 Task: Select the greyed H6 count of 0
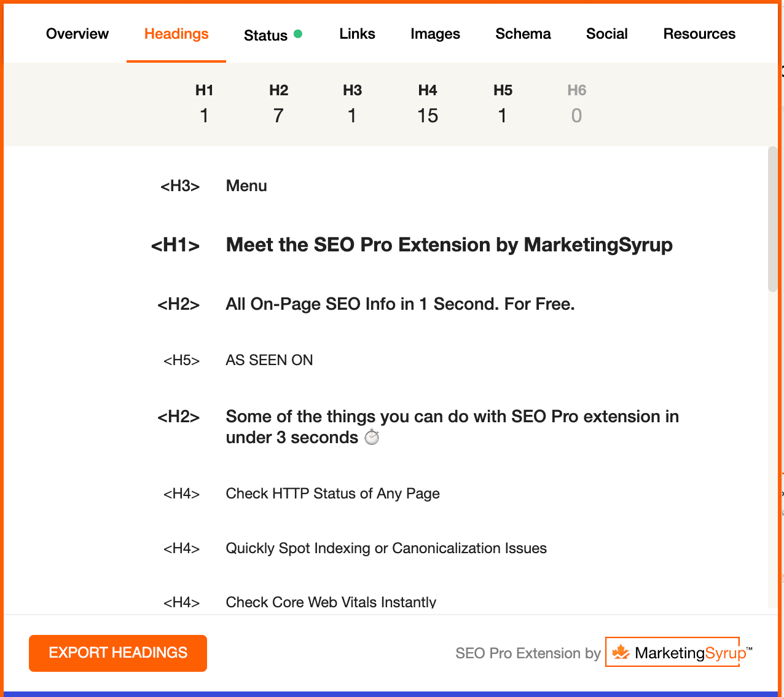(576, 104)
